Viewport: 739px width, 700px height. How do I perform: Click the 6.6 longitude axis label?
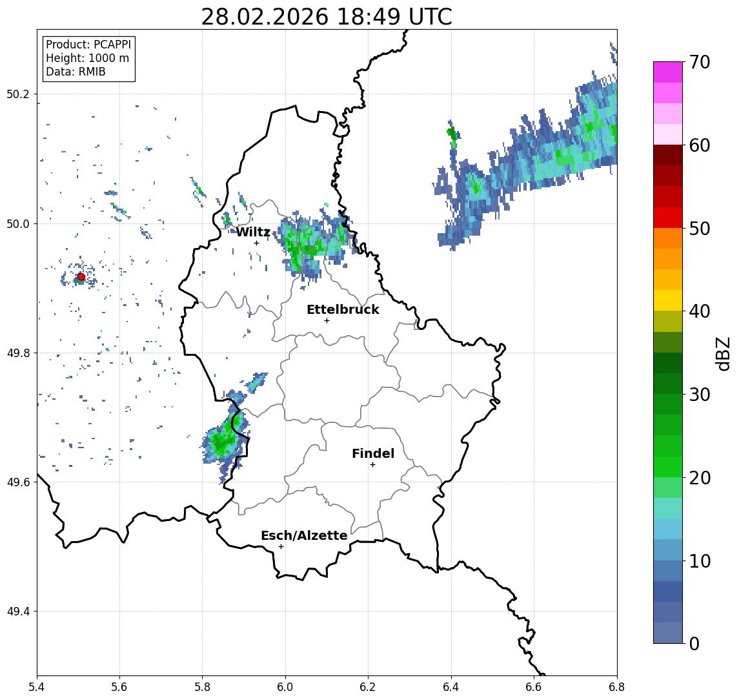[534, 687]
